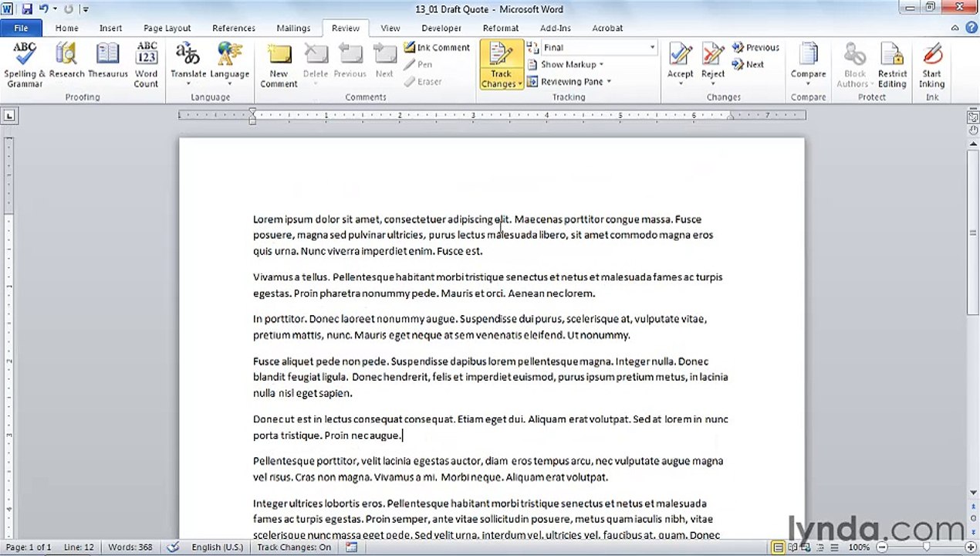
Task: Open the Translate menu
Action: pos(188,65)
